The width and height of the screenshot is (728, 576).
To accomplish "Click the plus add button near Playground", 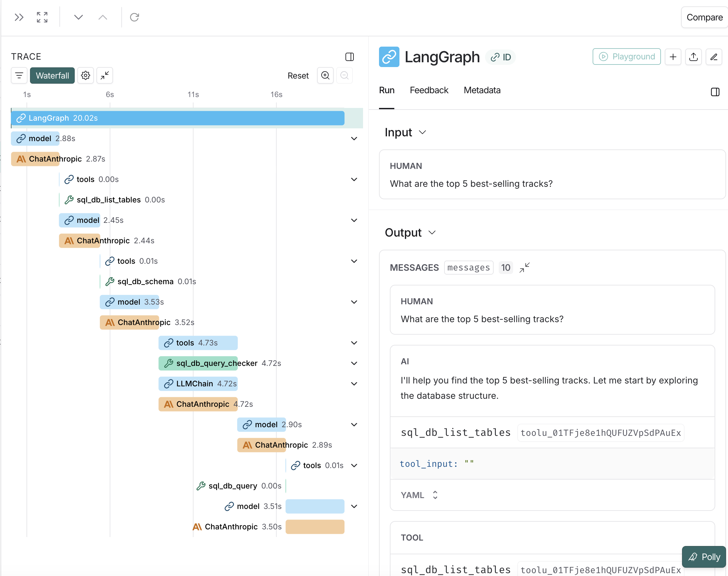I will (673, 57).
